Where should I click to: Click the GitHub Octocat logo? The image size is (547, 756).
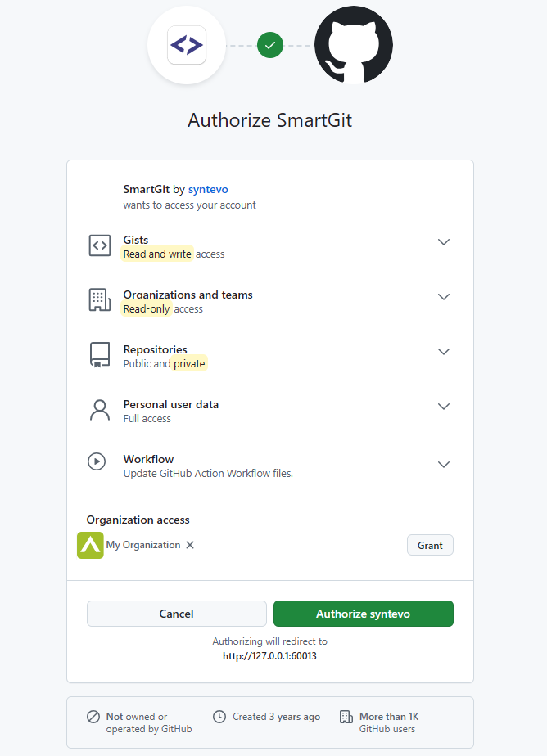coord(353,45)
